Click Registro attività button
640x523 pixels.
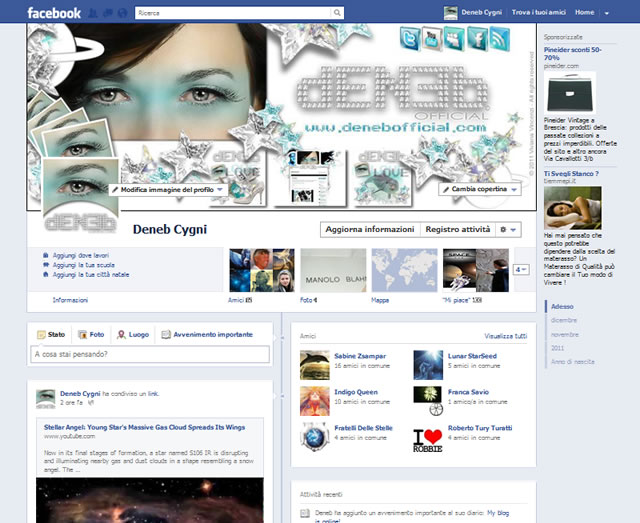click(458, 229)
